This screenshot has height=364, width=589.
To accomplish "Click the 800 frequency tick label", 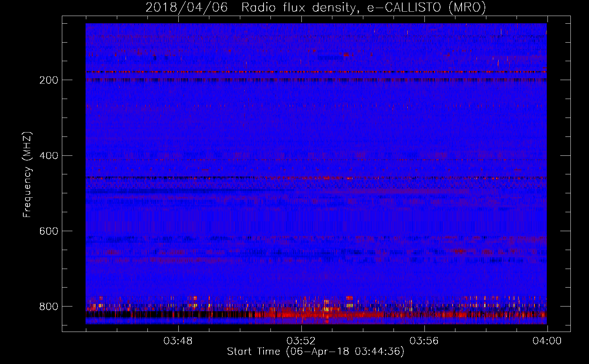I will click(x=49, y=306).
